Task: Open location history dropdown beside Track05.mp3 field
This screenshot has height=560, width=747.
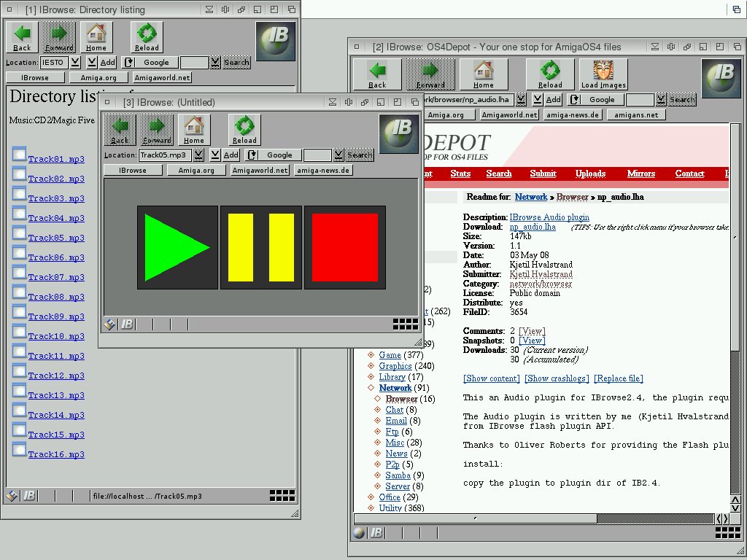Action: (x=198, y=155)
